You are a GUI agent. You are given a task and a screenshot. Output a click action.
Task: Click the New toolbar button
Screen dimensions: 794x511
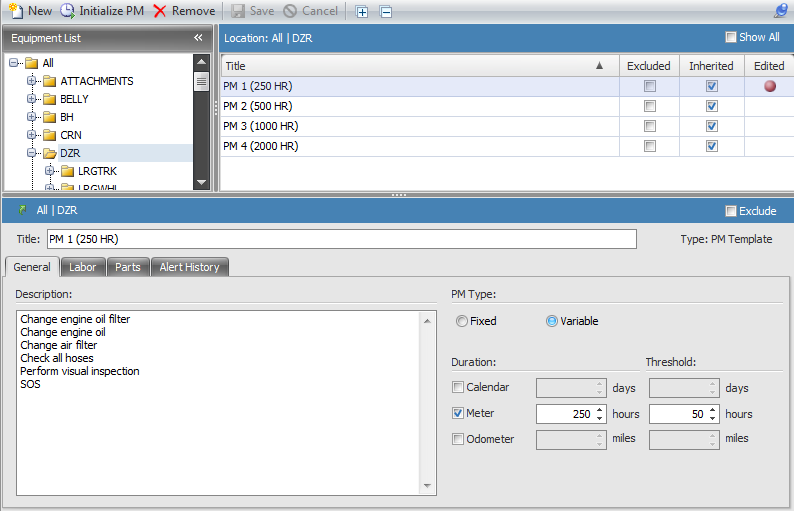[x=30, y=11]
